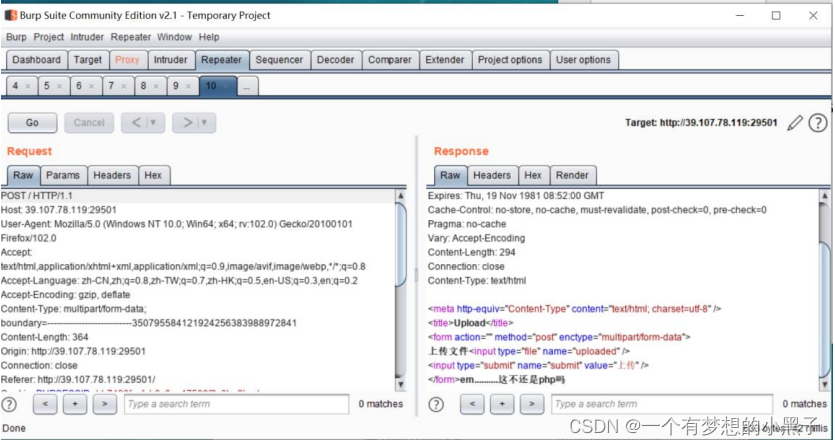
Task: Click 'Content-Length: 294' response header
Action: coord(471,253)
